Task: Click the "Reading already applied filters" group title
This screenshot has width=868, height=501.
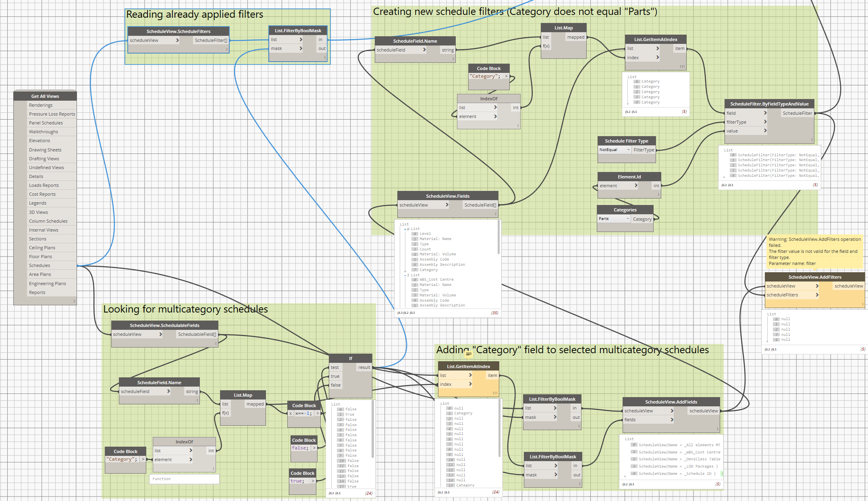Action: coord(195,14)
